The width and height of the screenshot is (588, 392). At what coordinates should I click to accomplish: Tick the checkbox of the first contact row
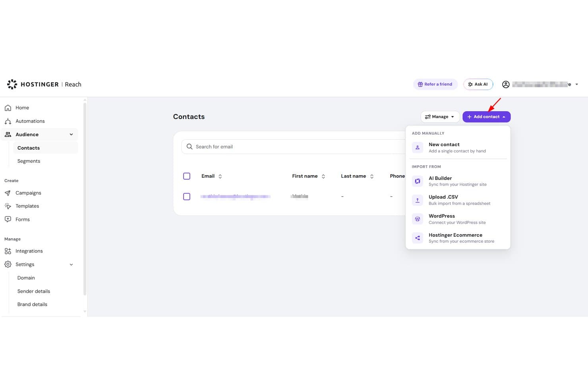point(187,197)
